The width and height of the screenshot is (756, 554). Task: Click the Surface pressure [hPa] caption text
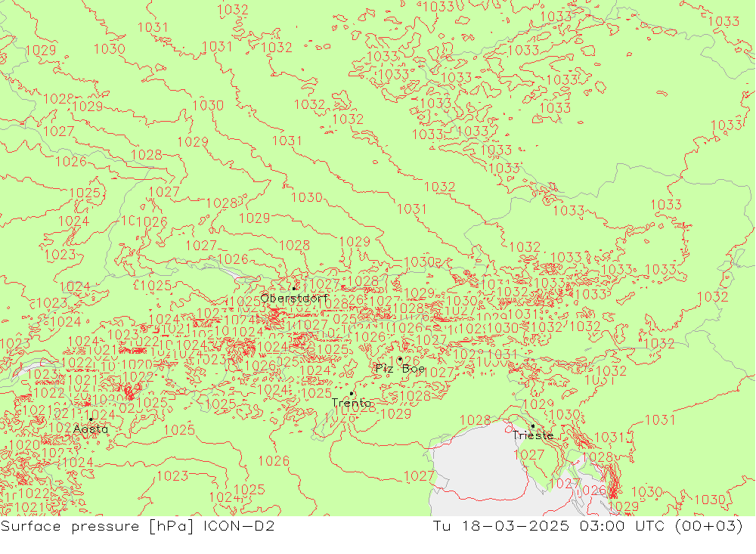point(98,526)
